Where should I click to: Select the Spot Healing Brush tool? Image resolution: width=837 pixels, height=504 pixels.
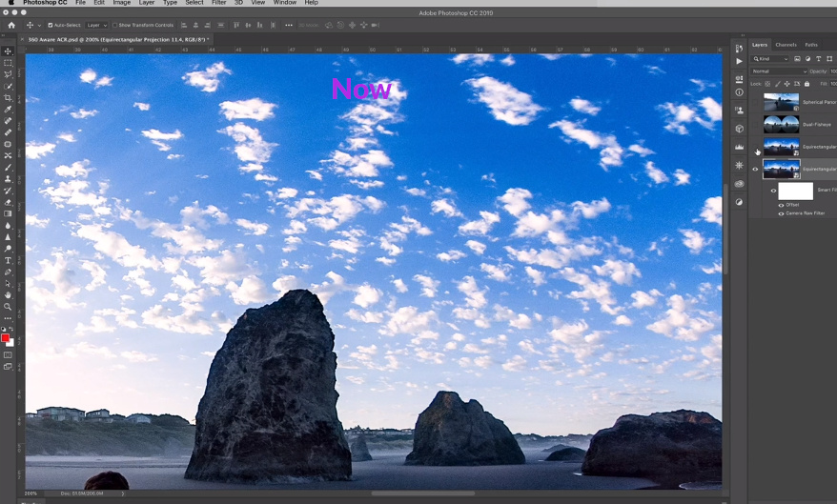8,121
